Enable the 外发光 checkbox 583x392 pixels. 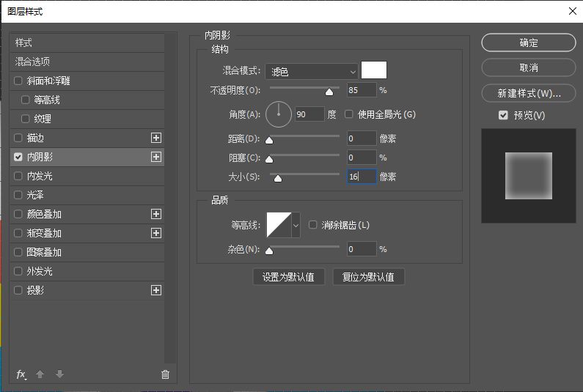18,271
